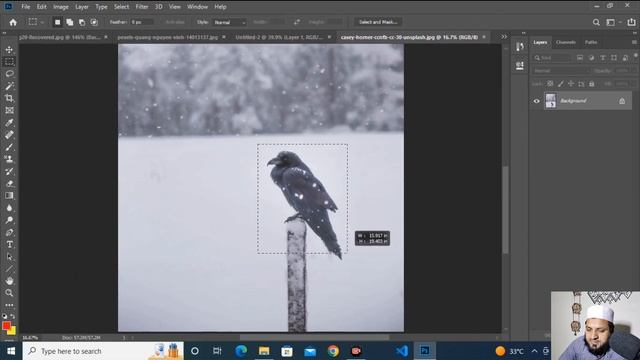Image resolution: width=640 pixels, height=360 pixels.
Task: Open the Image menu
Action: 60,7
